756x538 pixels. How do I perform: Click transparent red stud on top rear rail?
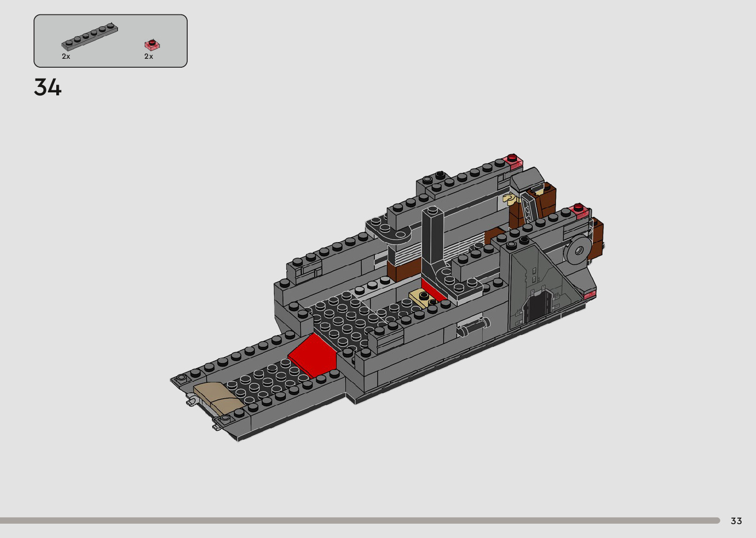514,161
